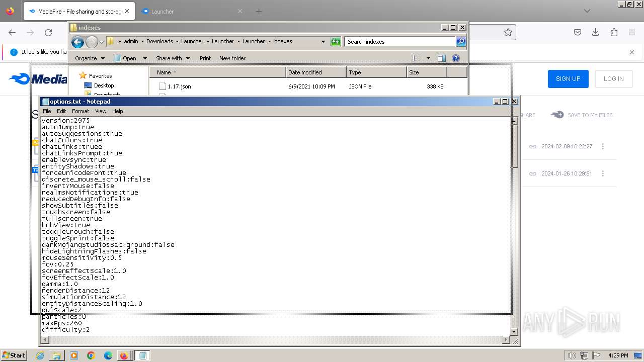The width and height of the screenshot is (644, 362).
Task: Open Explorer help icon
Action: click(x=456, y=58)
